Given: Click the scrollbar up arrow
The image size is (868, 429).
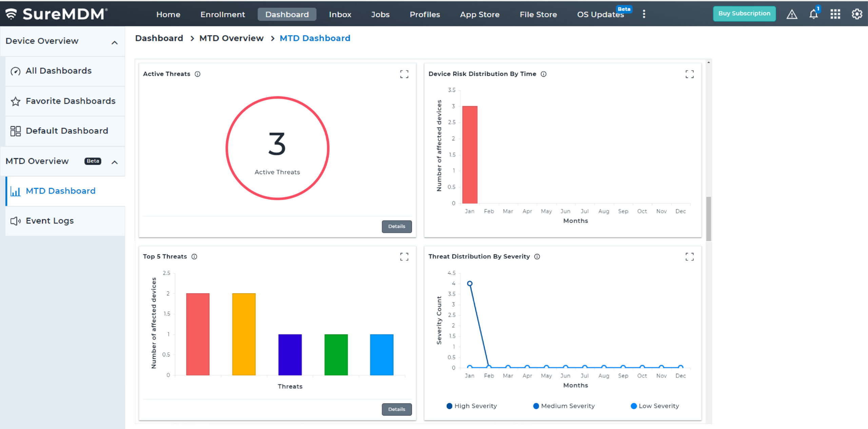Looking at the screenshot, I should [x=709, y=62].
